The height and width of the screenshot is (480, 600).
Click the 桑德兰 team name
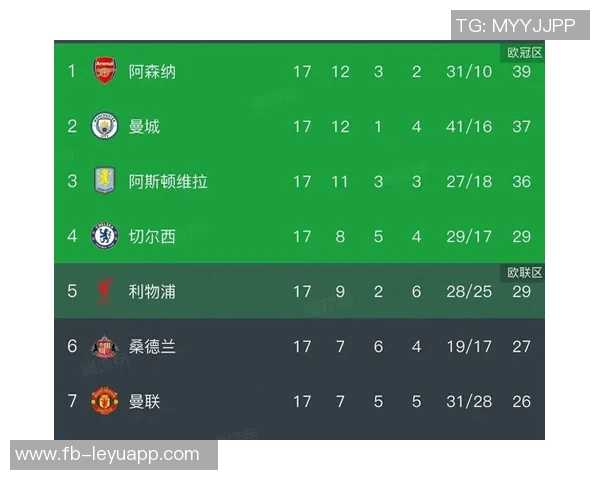point(152,347)
